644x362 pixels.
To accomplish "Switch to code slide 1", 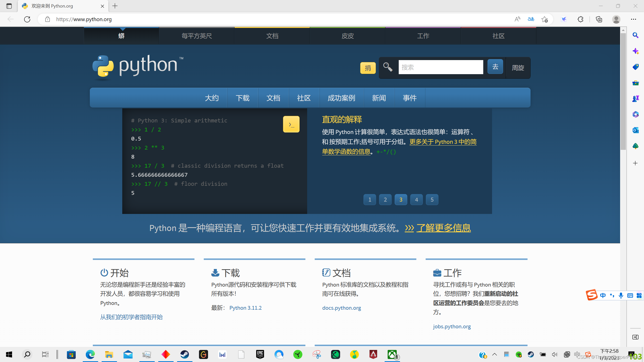I will (x=370, y=200).
